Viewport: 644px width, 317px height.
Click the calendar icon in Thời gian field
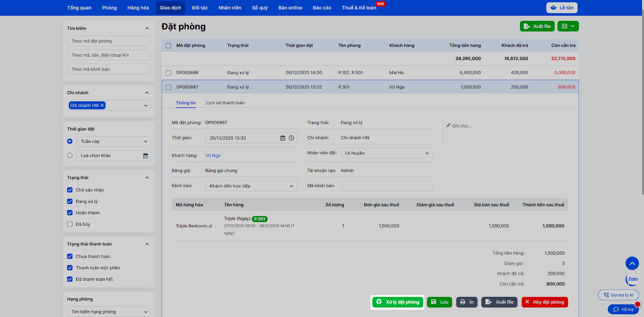coord(283,138)
